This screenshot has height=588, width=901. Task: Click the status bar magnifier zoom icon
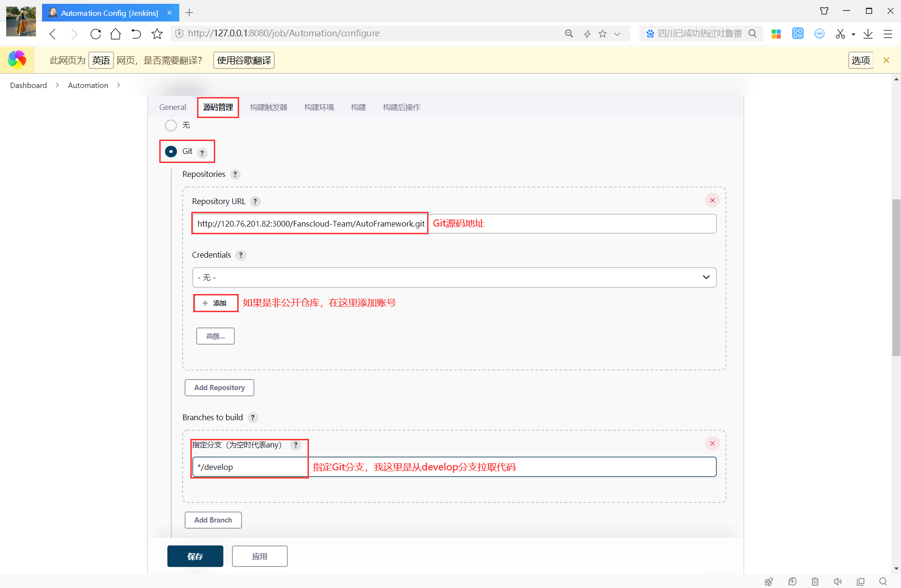[x=883, y=582]
